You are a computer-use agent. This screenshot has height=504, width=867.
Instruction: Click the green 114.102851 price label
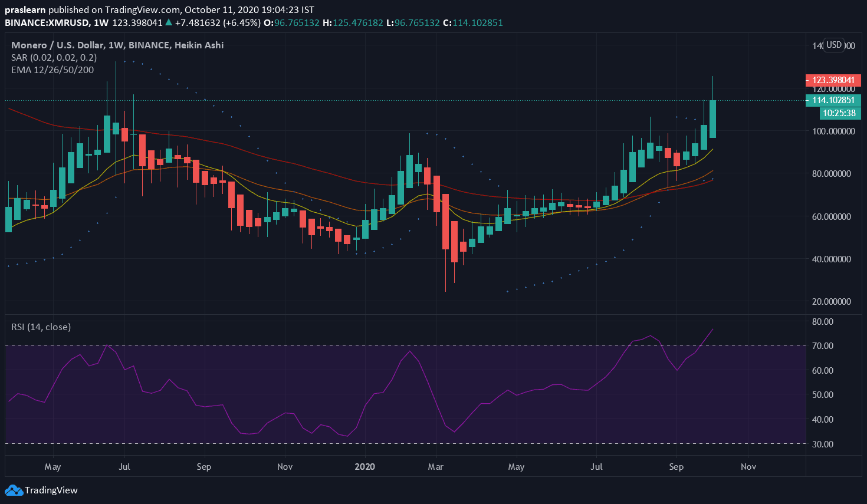833,100
